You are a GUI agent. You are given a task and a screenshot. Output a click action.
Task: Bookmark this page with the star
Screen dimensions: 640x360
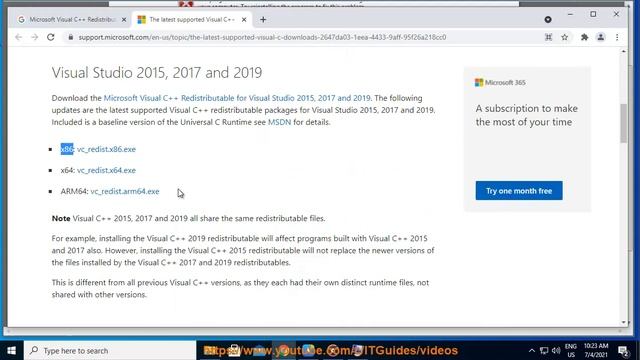[564, 37]
